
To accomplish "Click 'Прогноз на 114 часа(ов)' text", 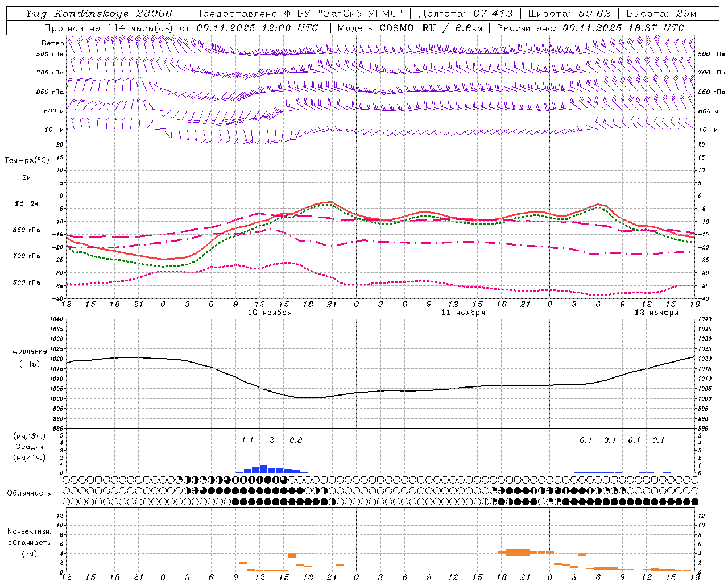I will click(x=110, y=28).
